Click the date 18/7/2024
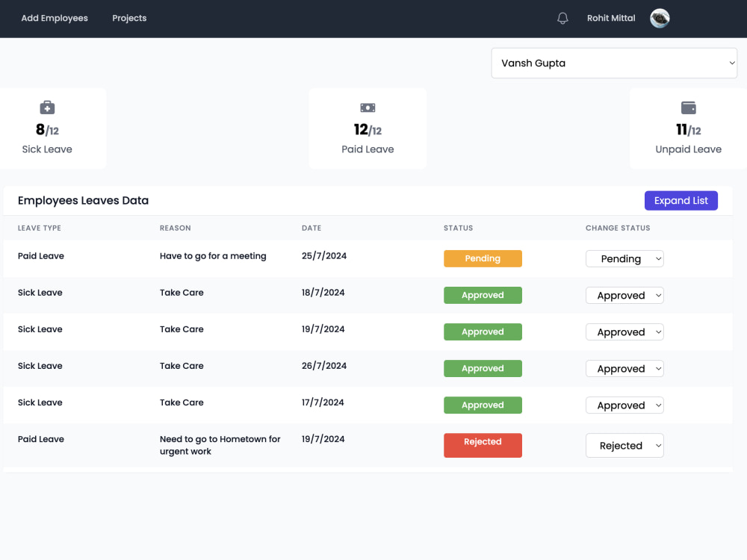 pyautogui.click(x=323, y=293)
